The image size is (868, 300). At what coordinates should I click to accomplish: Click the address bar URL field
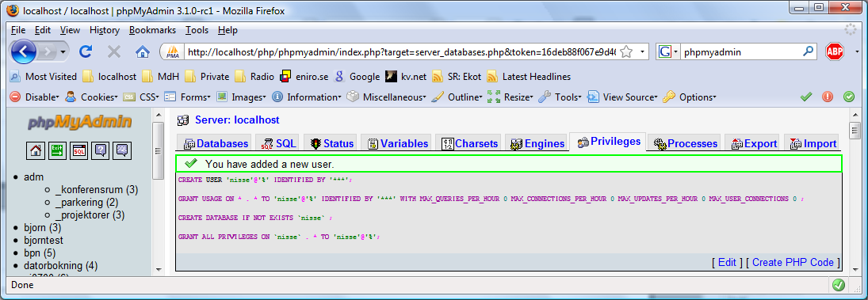point(403,52)
